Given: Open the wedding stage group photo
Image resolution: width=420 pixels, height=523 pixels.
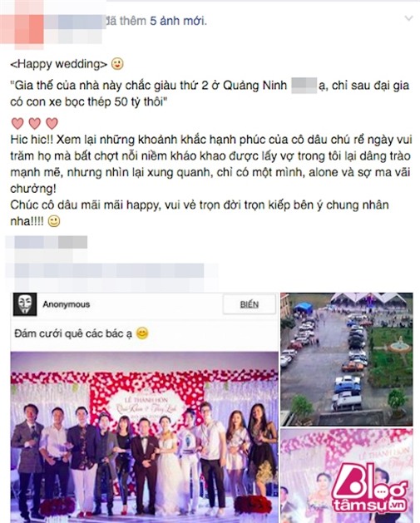Looking at the screenshot, I should [145, 437].
